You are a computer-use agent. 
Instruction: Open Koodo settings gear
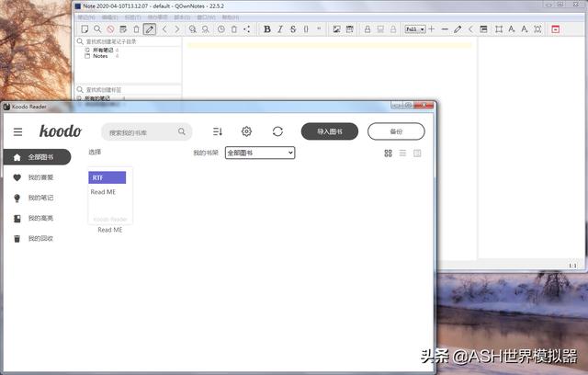tap(246, 131)
